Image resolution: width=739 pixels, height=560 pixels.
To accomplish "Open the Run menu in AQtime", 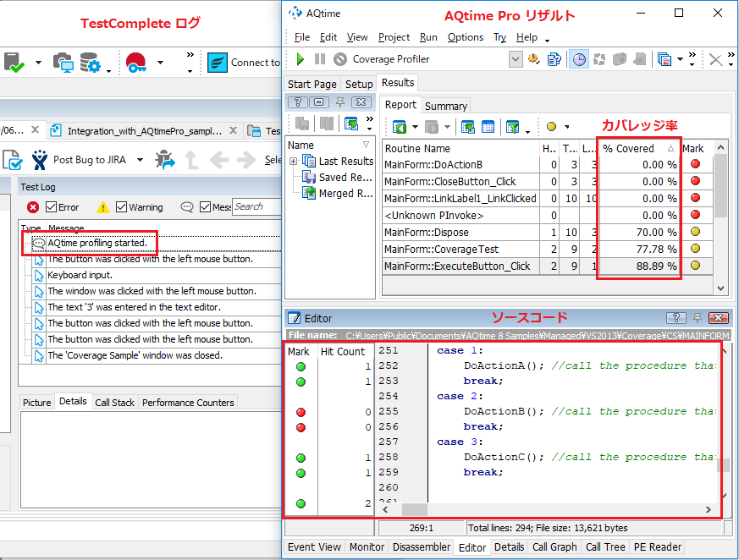I will tap(428, 37).
